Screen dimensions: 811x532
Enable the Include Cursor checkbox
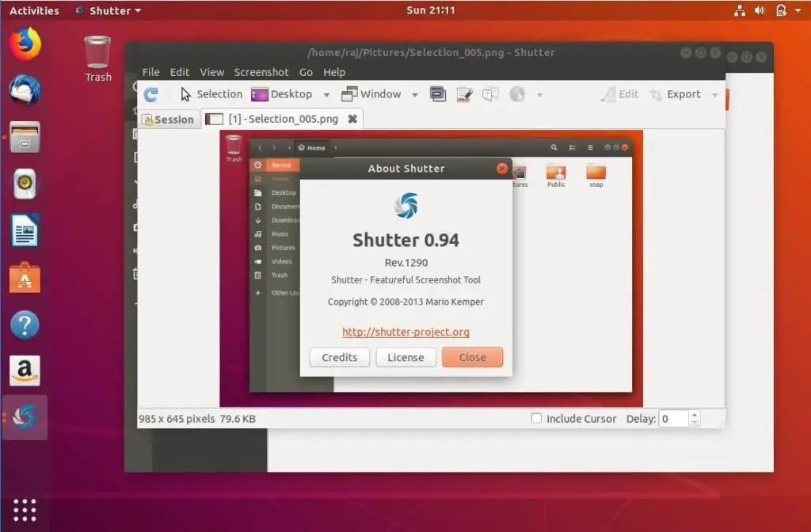tap(536, 418)
